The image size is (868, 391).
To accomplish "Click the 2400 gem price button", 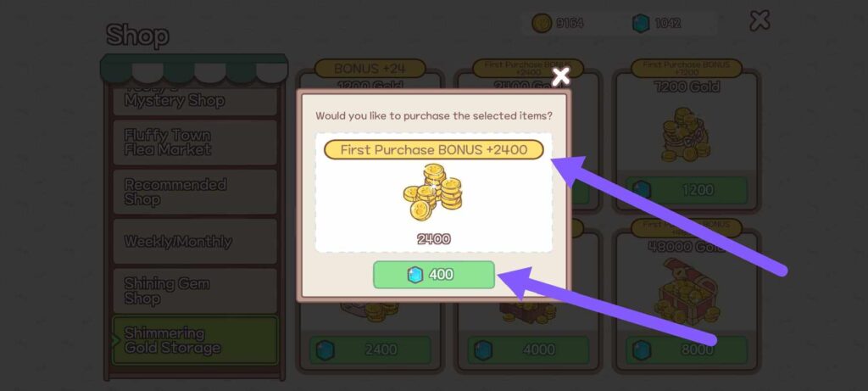I will click(370, 350).
